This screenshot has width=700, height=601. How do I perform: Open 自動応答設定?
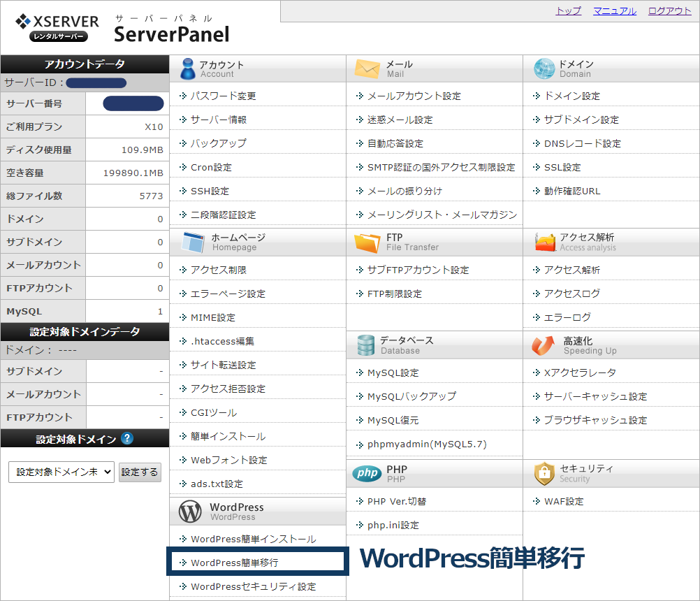pyautogui.click(x=395, y=143)
